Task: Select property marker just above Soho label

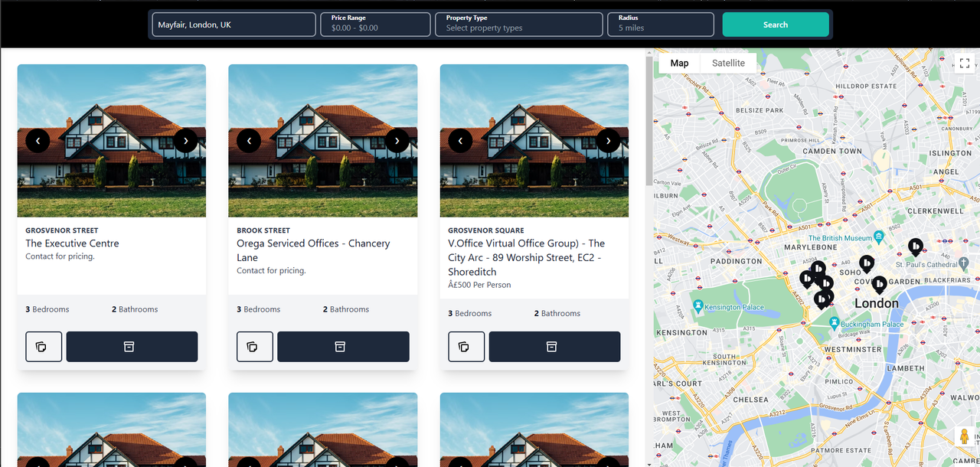Action: 867,264
